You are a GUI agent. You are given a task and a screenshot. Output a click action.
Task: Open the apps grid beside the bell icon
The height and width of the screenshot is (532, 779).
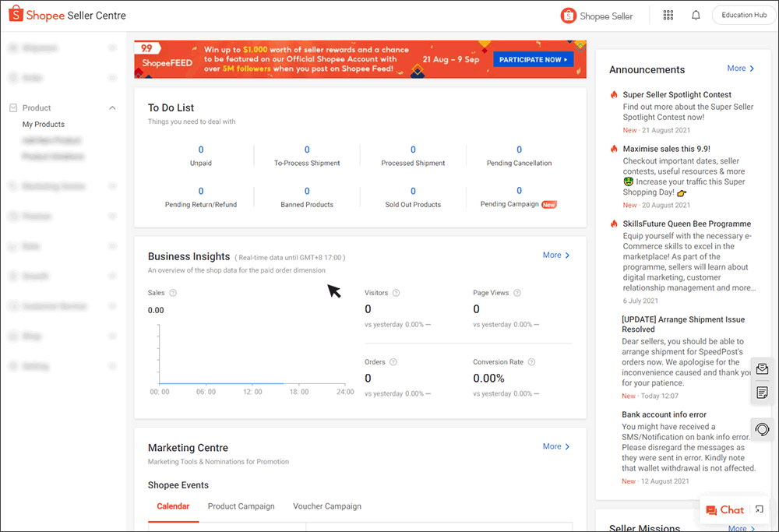coord(668,15)
